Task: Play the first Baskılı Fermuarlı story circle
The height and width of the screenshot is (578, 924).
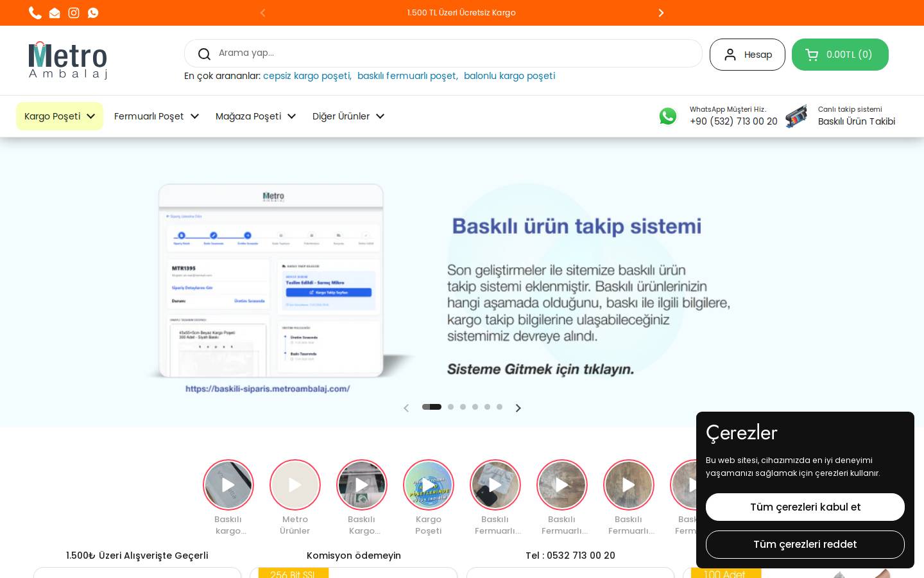Action: pos(495,485)
